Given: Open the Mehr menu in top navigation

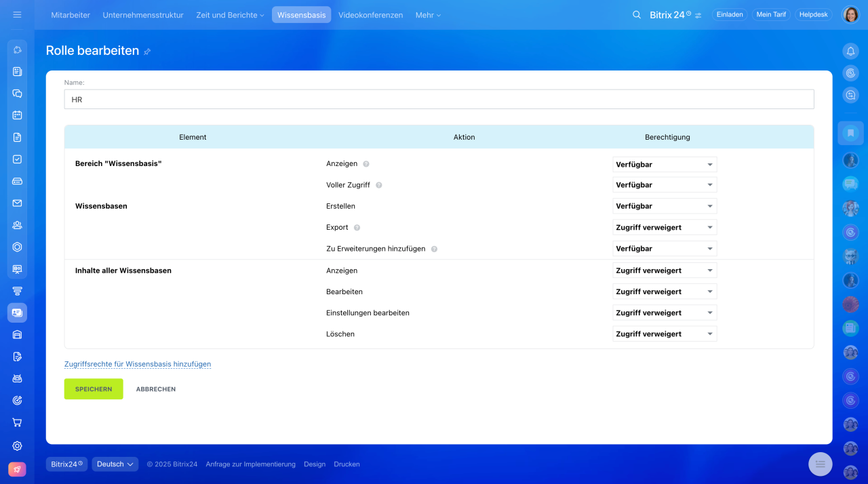Looking at the screenshot, I should (427, 15).
